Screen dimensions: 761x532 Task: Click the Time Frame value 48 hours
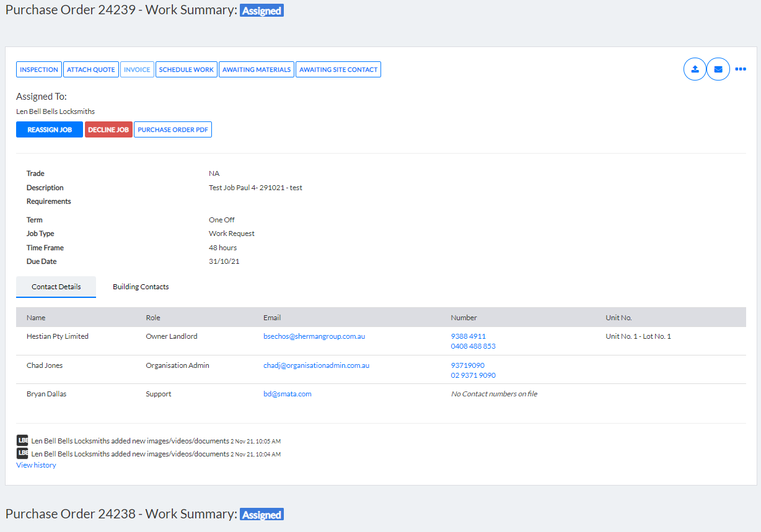point(223,248)
